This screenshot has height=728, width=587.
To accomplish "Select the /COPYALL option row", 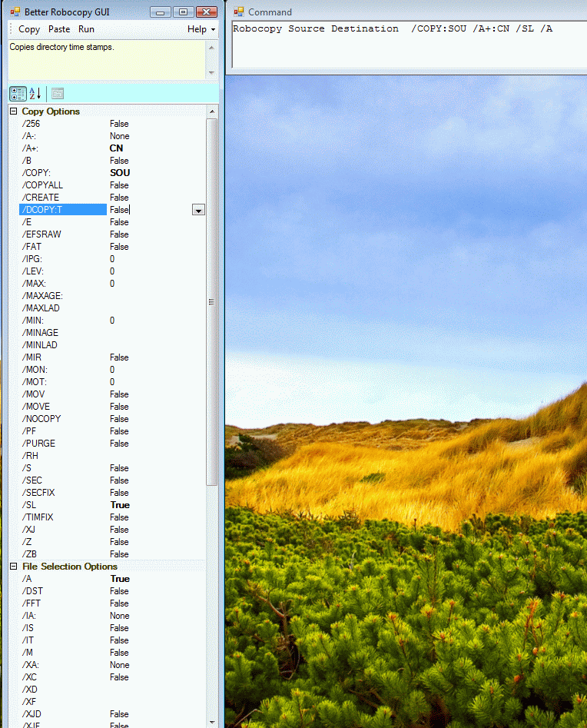I will tap(113, 185).
